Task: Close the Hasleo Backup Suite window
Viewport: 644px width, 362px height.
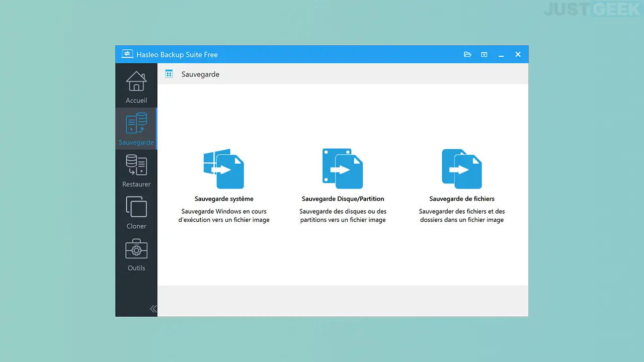Action: pyautogui.click(x=518, y=54)
